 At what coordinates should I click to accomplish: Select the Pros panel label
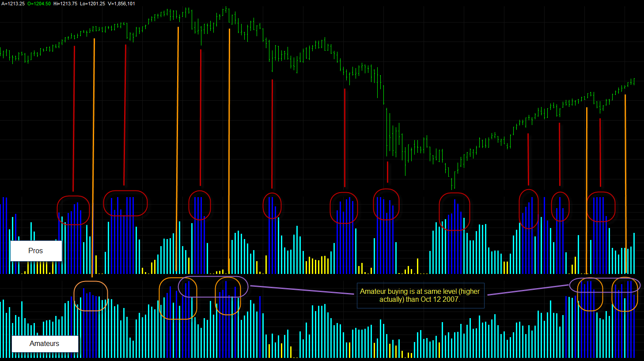tap(36, 251)
